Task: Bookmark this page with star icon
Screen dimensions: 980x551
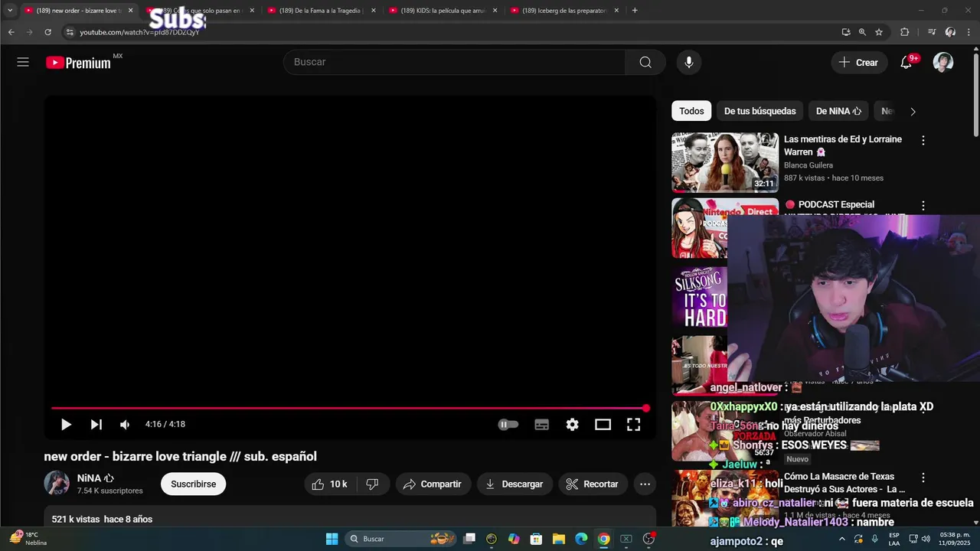Action: click(879, 32)
